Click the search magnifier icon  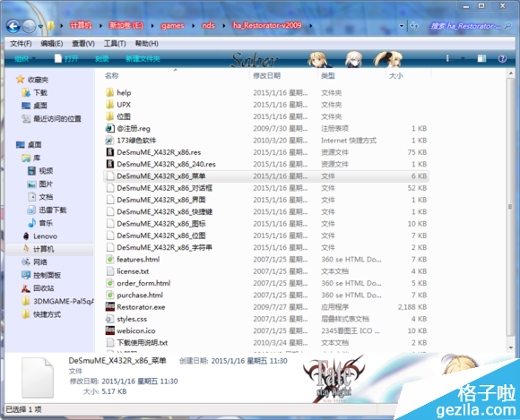click(507, 25)
